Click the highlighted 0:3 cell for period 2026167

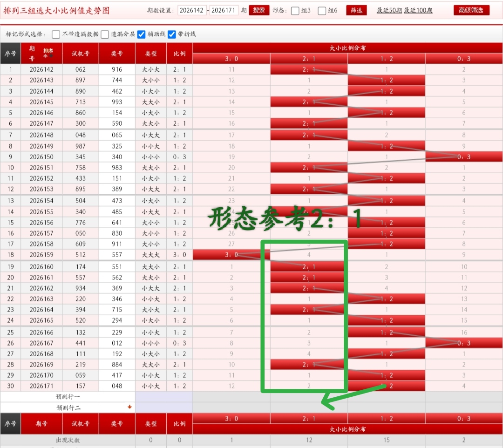click(464, 343)
